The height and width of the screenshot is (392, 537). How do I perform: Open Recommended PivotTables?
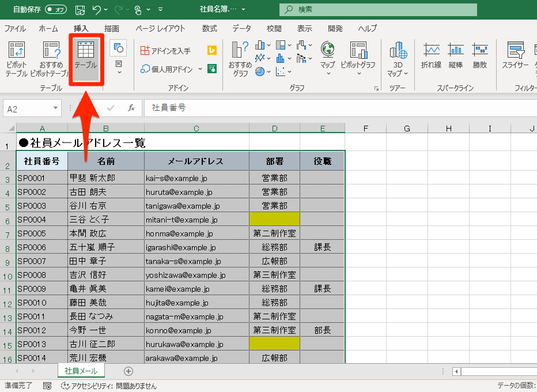click(51, 59)
